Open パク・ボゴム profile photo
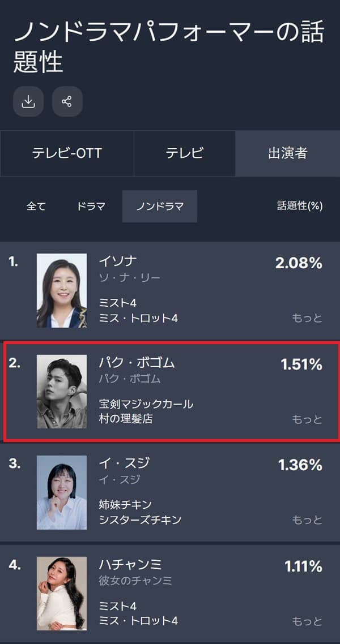340x644 pixels. click(x=62, y=392)
